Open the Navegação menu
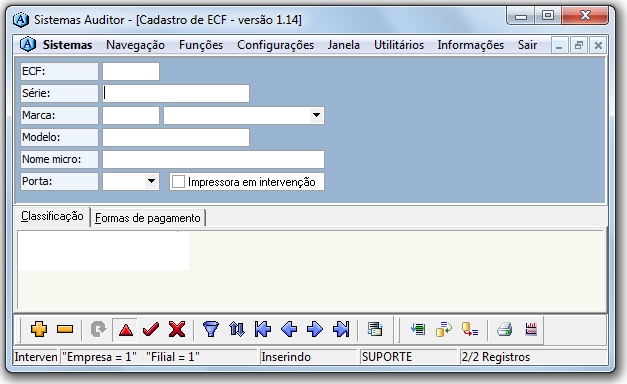627x384 pixels. coord(135,45)
